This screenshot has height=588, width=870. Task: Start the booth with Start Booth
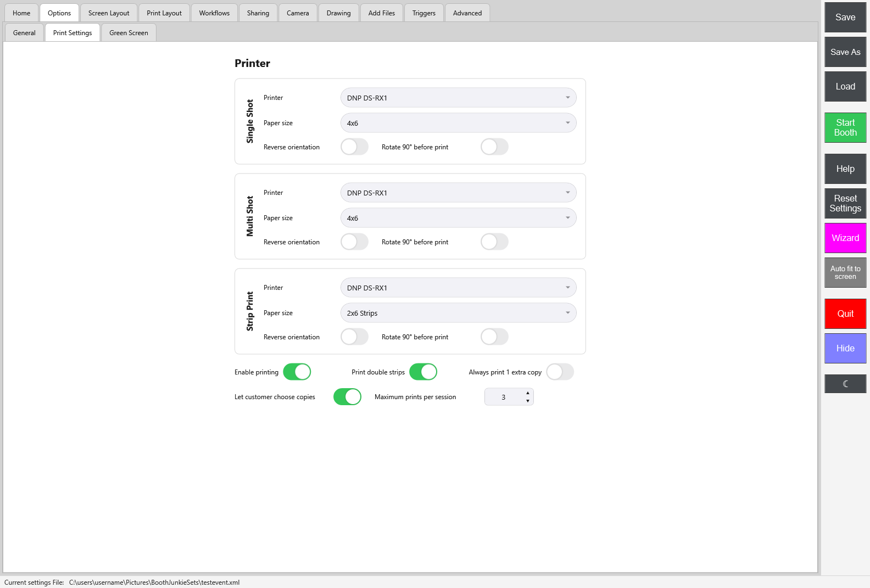[x=845, y=127]
